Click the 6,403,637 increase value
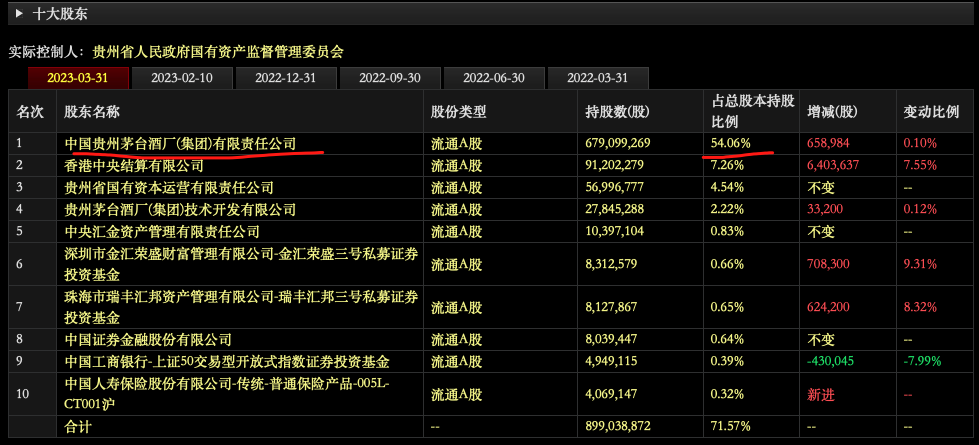979x445 pixels. tap(833, 165)
